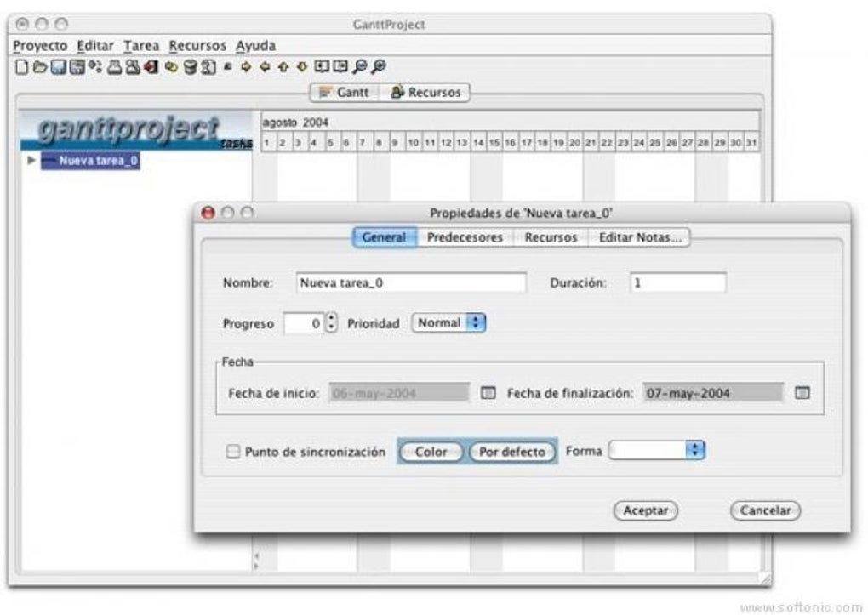Open calendar picker for Fecha de finalización
868x615 pixels.
click(802, 392)
